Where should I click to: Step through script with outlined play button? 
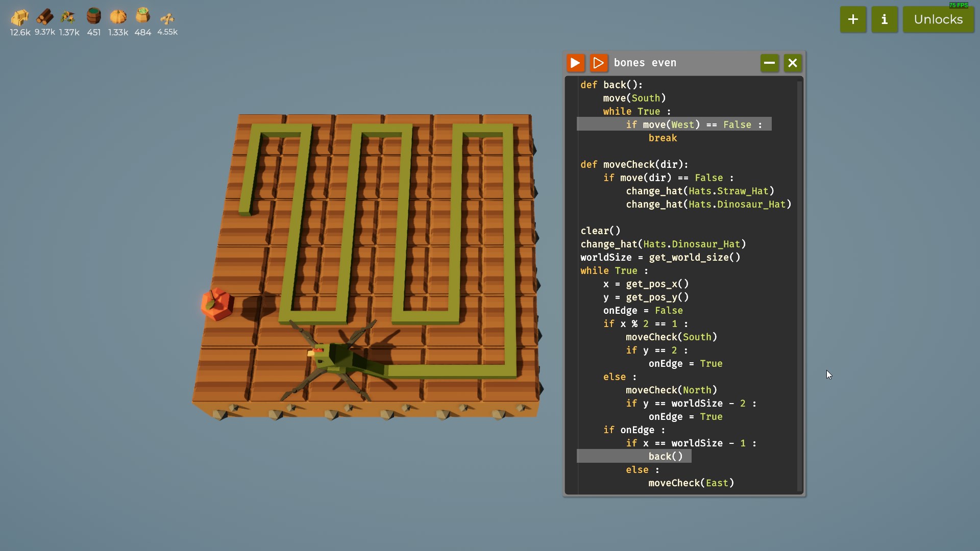click(x=599, y=63)
